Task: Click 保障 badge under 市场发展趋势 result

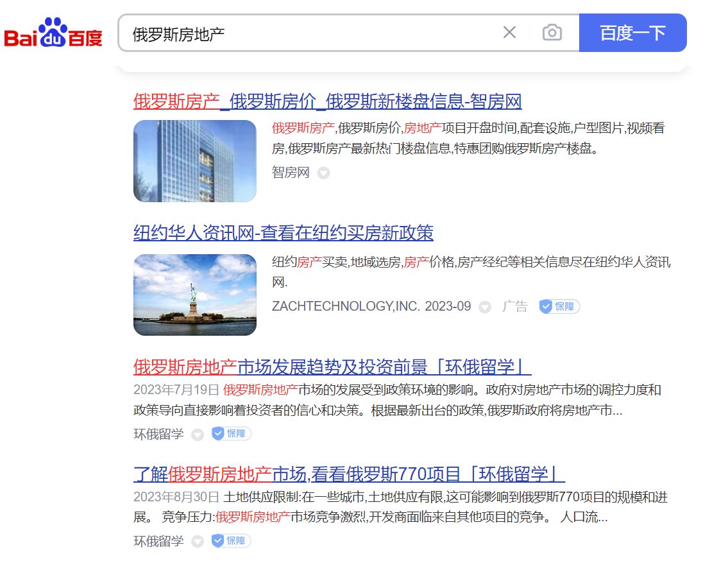Action: pos(231,434)
